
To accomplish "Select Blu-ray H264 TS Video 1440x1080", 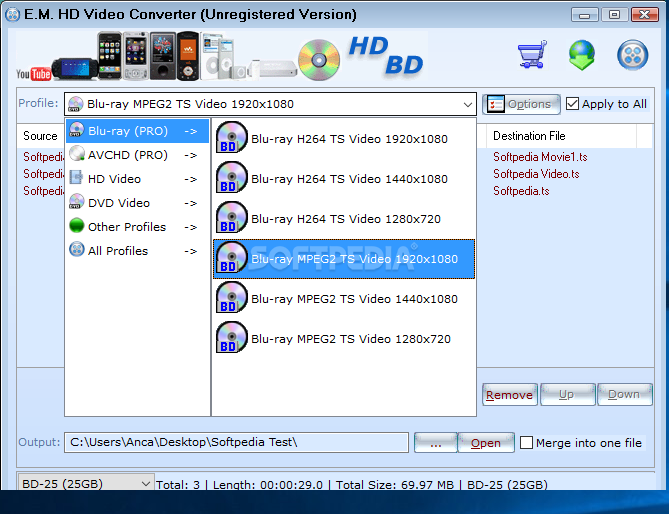I will pos(344,179).
